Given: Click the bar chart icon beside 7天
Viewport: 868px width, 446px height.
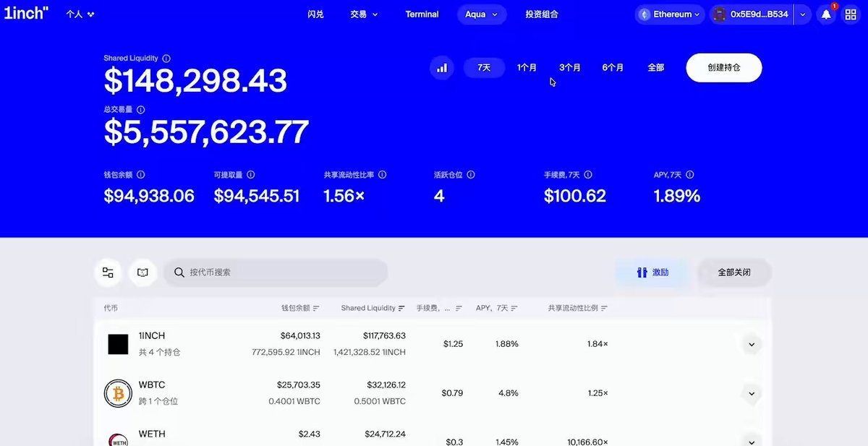Looking at the screenshot, I should click(x=442, y=68).
